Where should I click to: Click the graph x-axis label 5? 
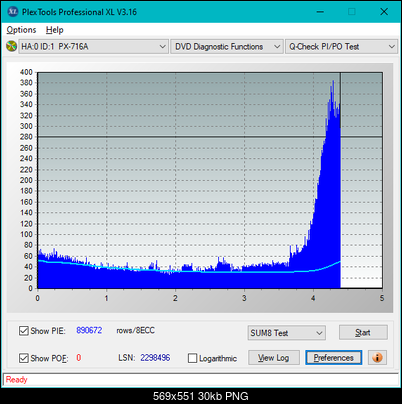pos(382,298)
